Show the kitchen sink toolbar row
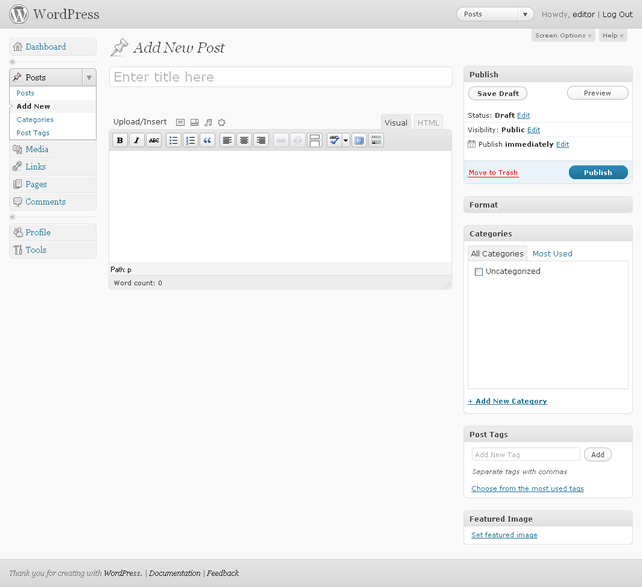The height and width of the screenshot is (587, 642). point(376,140)
